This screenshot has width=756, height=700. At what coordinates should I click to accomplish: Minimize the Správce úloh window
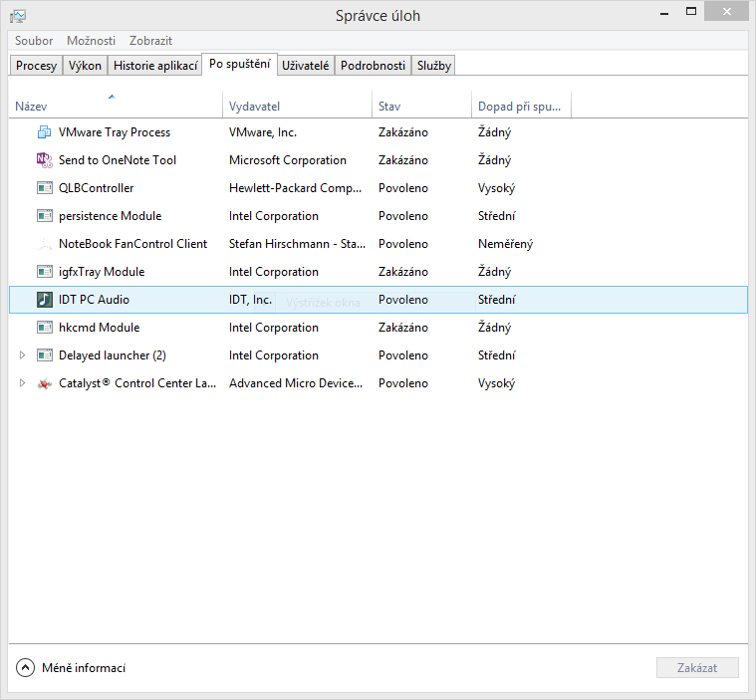[664, 13]
